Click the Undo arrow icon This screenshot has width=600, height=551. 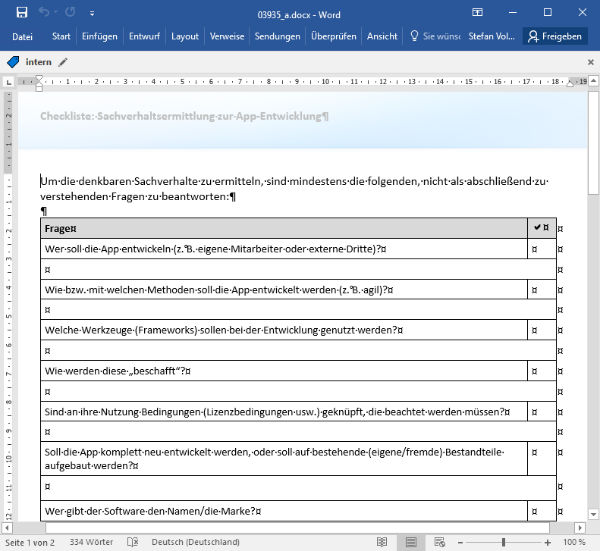point(45,12)
